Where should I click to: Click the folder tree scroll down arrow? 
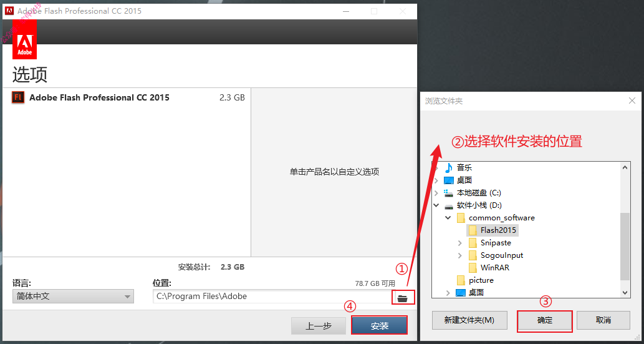click(x=625, y=293)
